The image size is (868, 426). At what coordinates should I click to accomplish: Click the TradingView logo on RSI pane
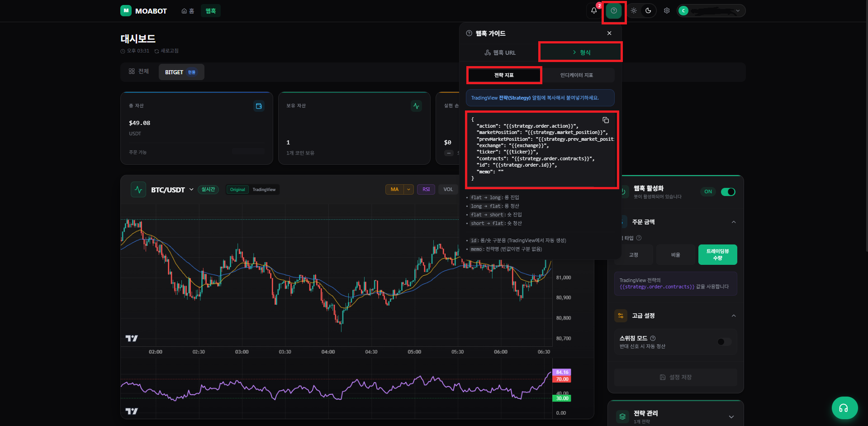point(132,411)
